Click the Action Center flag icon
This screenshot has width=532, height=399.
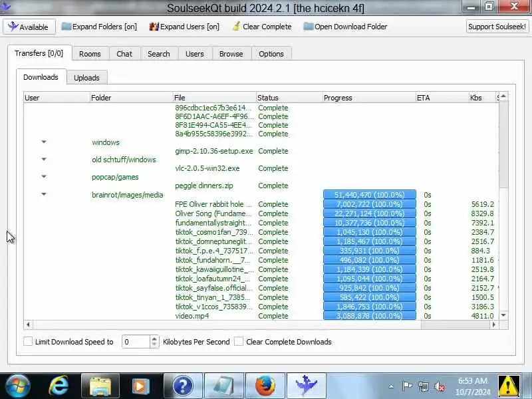407,386
